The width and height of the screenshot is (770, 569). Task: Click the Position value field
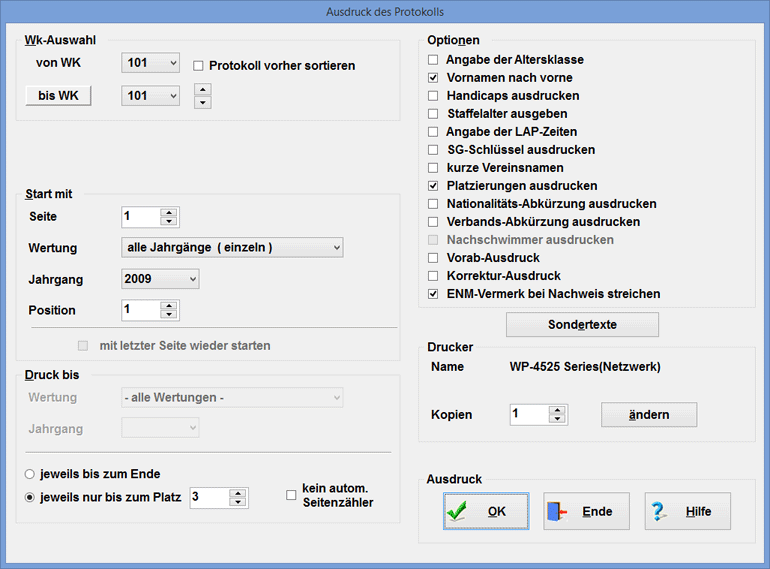140,310
